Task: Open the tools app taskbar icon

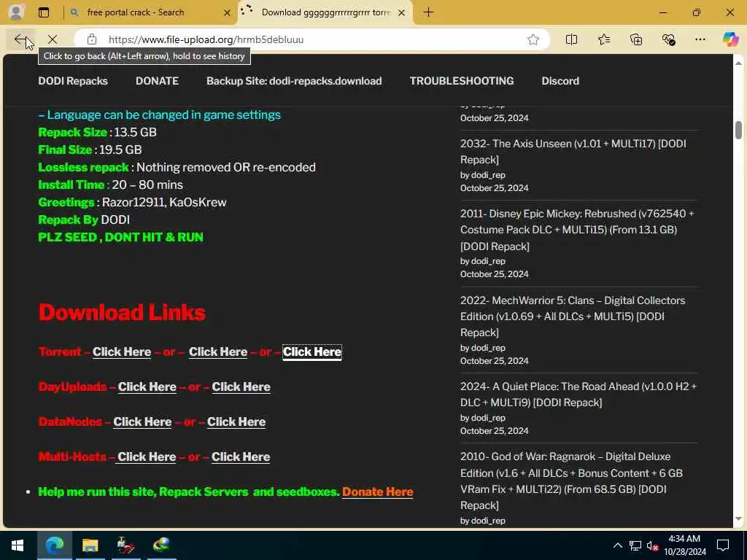Action: click(x=125, y=545)
